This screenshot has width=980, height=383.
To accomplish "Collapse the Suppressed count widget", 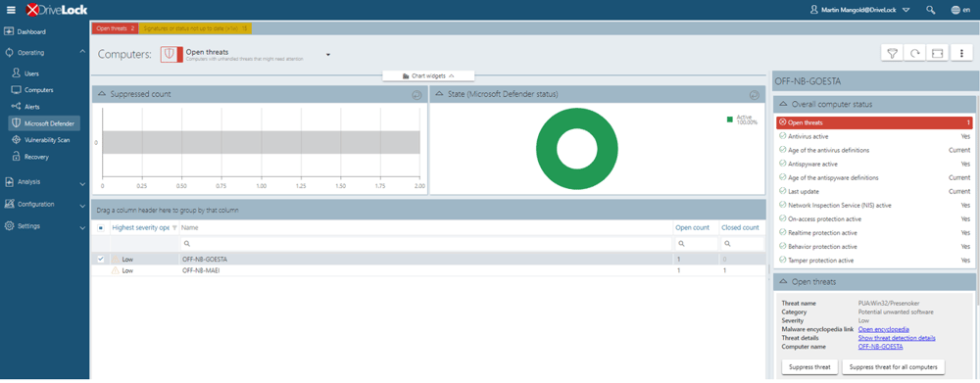I will [x=102, y=94].
